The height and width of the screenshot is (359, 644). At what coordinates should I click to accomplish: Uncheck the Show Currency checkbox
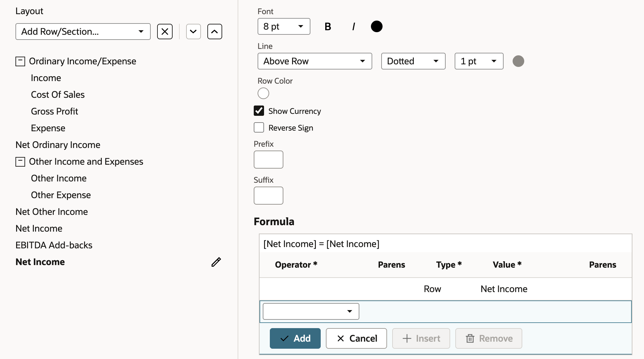click(259, 111)
